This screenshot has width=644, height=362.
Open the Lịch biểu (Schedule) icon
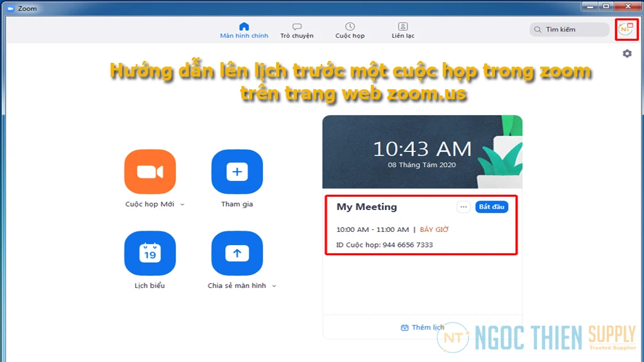coord(150,253)
